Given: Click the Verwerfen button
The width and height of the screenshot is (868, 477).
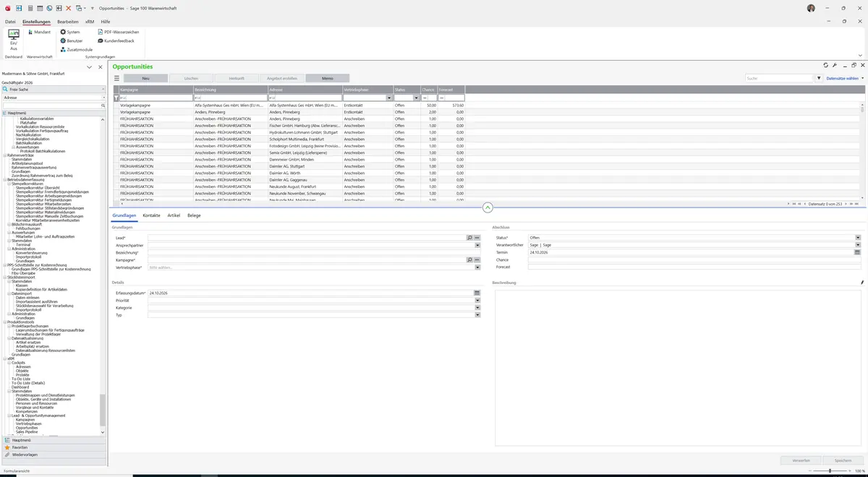Looking at the screenshot, I should click(x=801, y=460).
